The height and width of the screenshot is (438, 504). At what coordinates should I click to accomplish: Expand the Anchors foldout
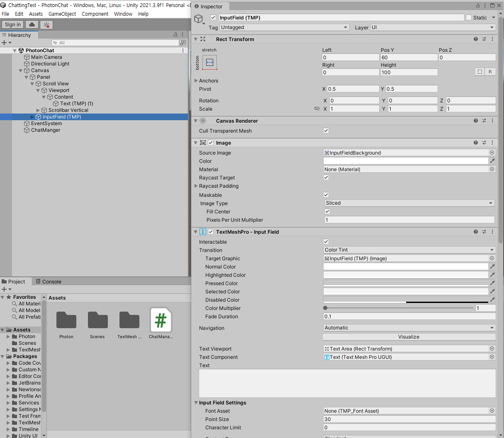pos(196,80)
